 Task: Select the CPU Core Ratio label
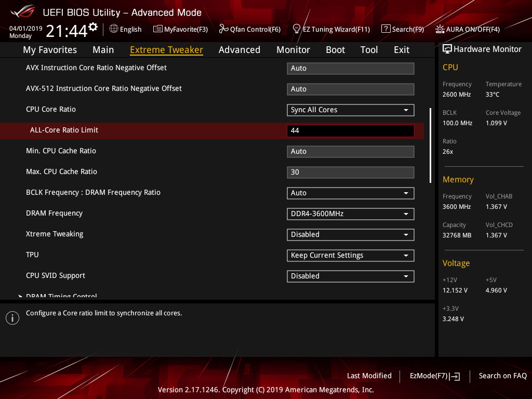click(x=51, y=109)
